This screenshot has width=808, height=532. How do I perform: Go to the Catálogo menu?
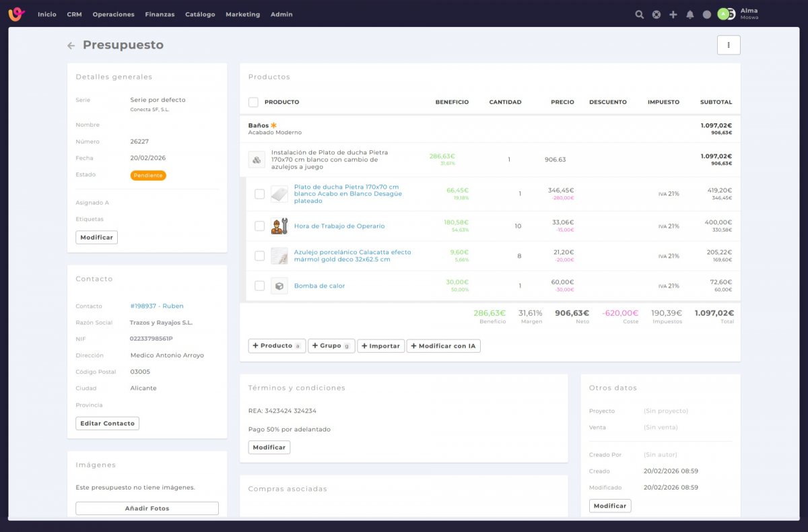click(x=200, y=14)
